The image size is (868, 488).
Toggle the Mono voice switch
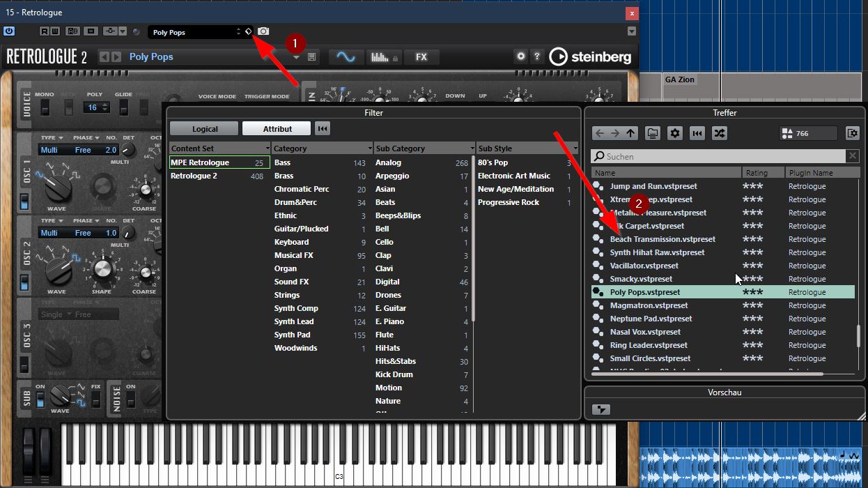point(45,107)
